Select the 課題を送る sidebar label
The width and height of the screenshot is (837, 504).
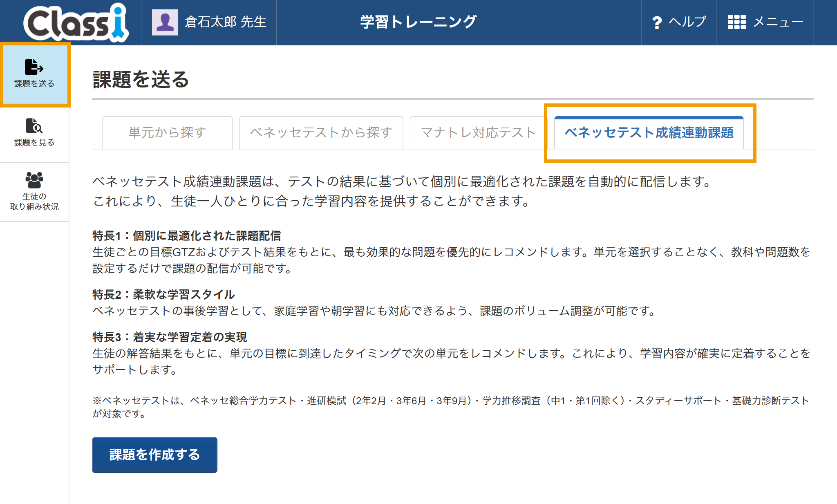point(34,84)
